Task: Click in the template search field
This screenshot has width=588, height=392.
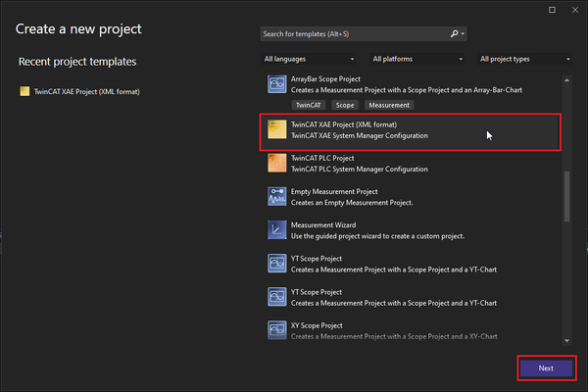Action: pos(353,33)
